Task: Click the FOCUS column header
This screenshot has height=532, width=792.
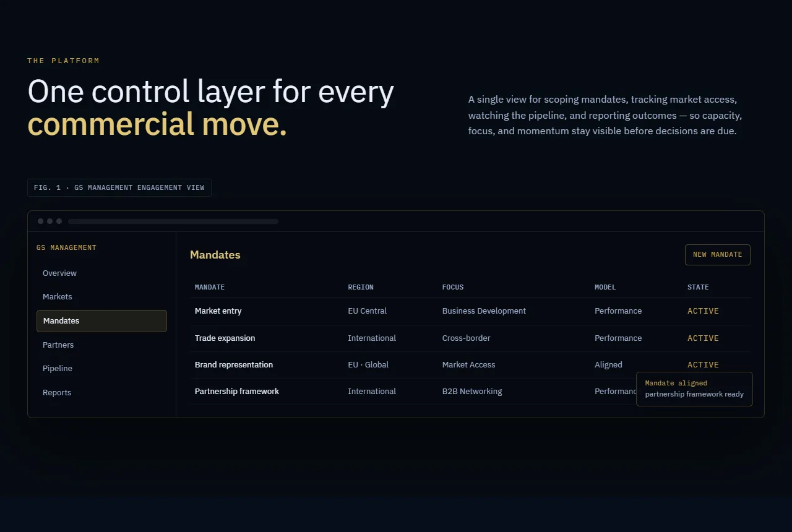Action: coord(453,287)
